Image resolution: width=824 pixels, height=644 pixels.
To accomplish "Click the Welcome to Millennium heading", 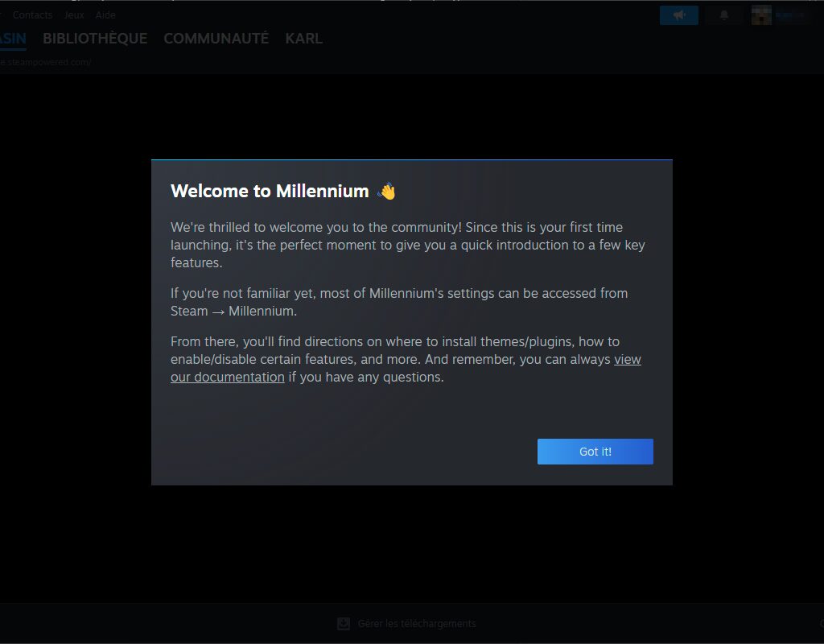I will (270, 191).
